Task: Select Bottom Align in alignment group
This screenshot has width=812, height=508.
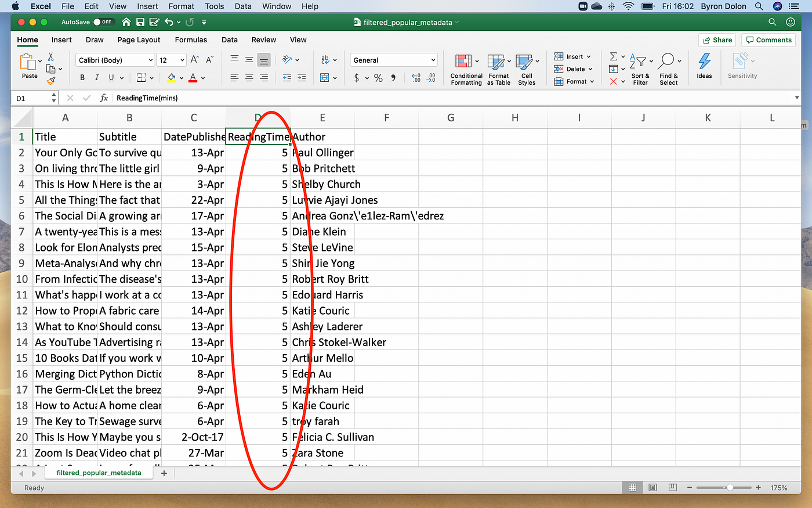Action: click(x=264, y=60)
